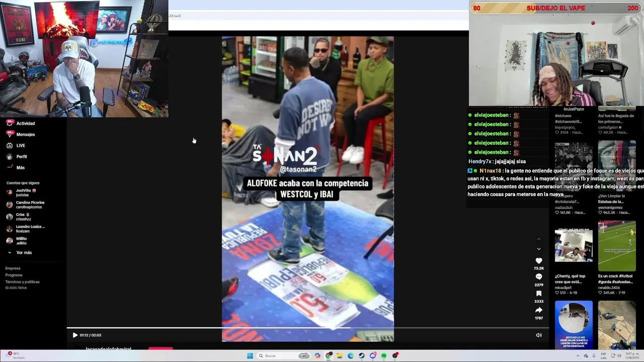Mute the video with the speaker icon
The height and width of the screenshot is (362, 644).
click(539, 335)
